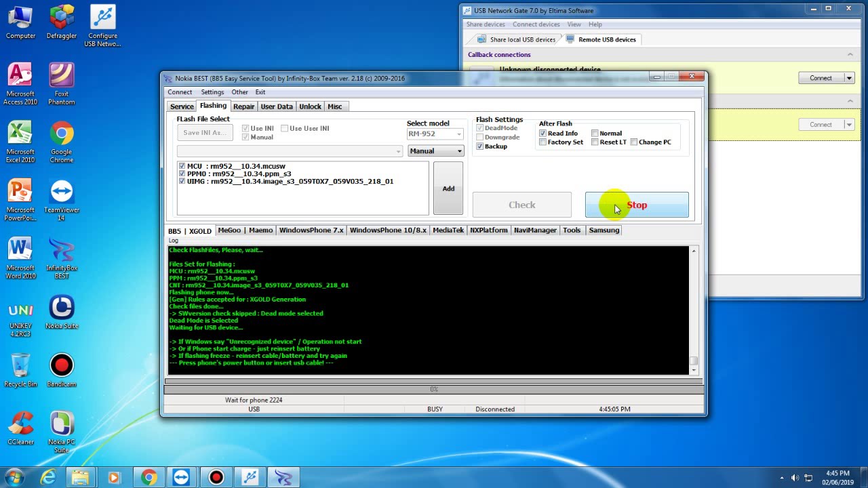Enable Reset LT checkbox
The image size is (868, 488).
point(595,142)
